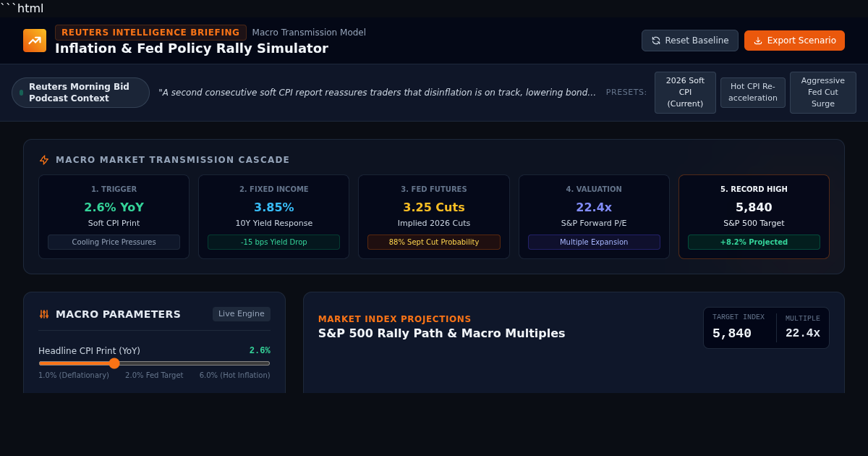This screenshot has height=456, width=868.
Task: Click the green dot on podcast context pill
Action: tap(21, 93)
